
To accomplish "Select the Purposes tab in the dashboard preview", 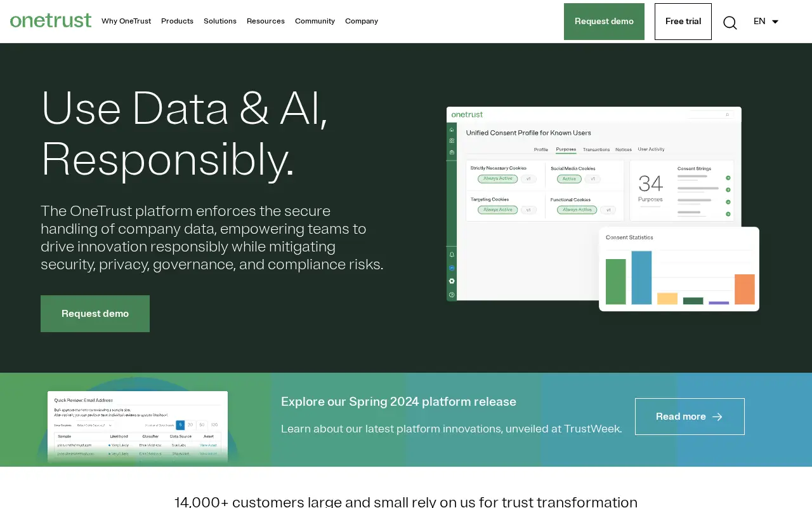I will (x=566, y=150).
